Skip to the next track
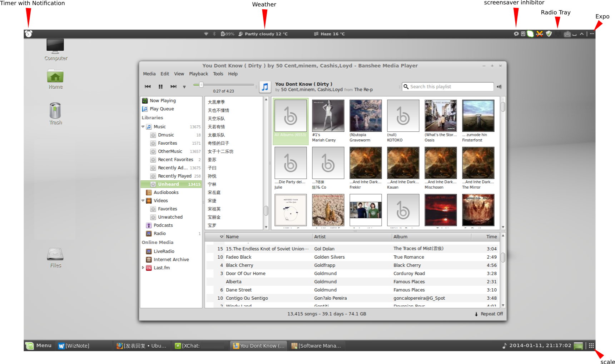The height and width of the screenshot is (364, 615). pos(173,86)
